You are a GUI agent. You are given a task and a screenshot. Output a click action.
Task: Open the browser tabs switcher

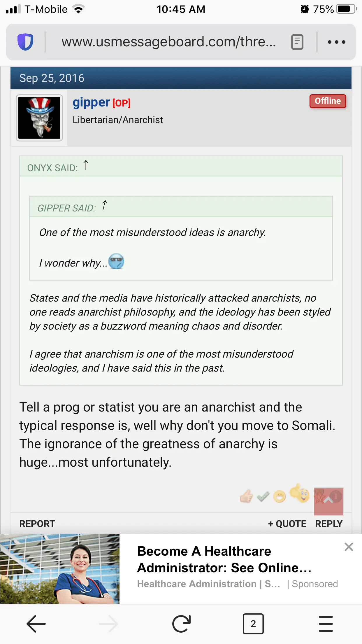coord(253,624)
